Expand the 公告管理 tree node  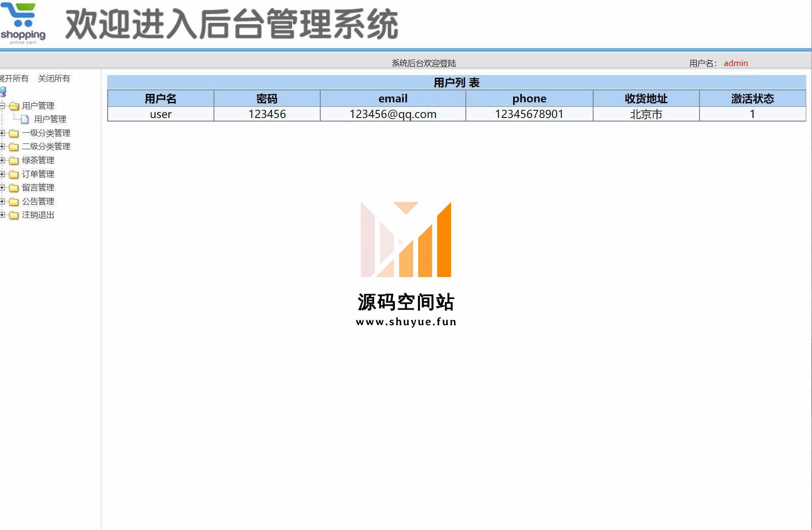coord(2,202)
